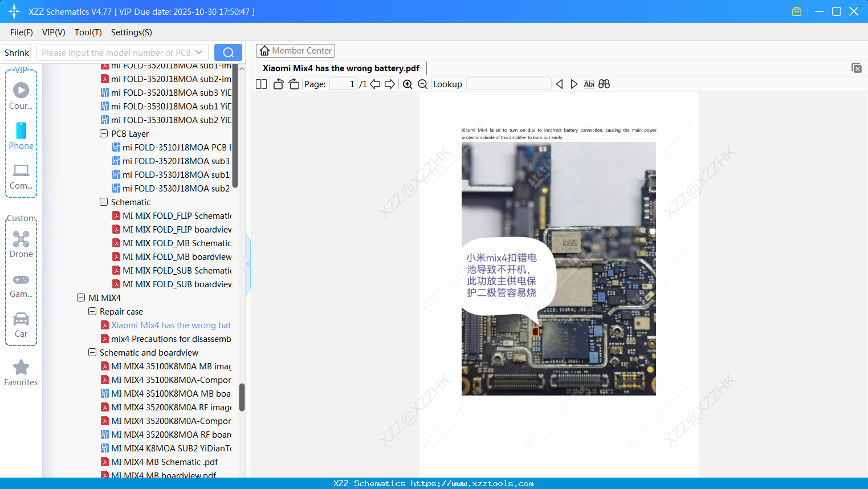This screenshot has width=868, height=489.
Task: Collapse the left panel handle
Action: (x=248, y=264)
